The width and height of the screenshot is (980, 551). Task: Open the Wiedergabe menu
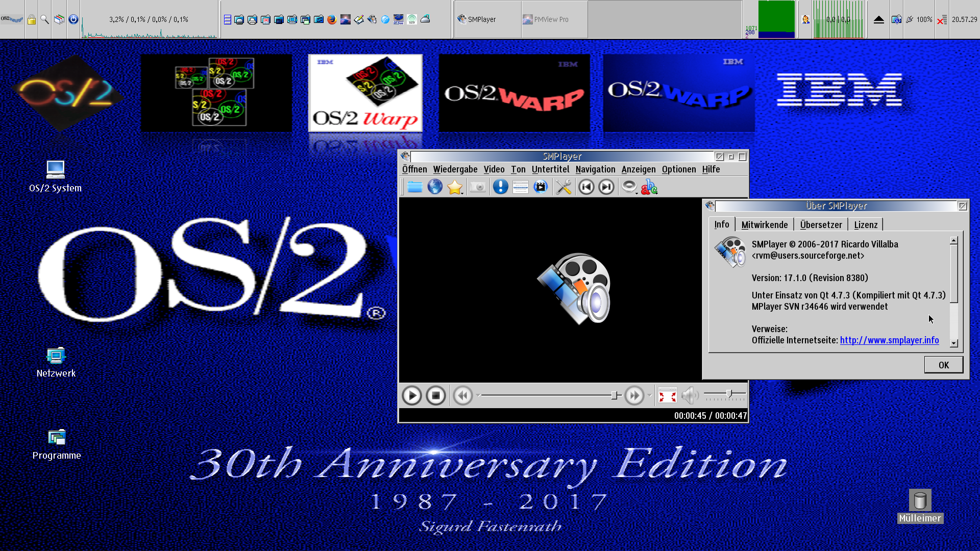click(x=455, y=169)
